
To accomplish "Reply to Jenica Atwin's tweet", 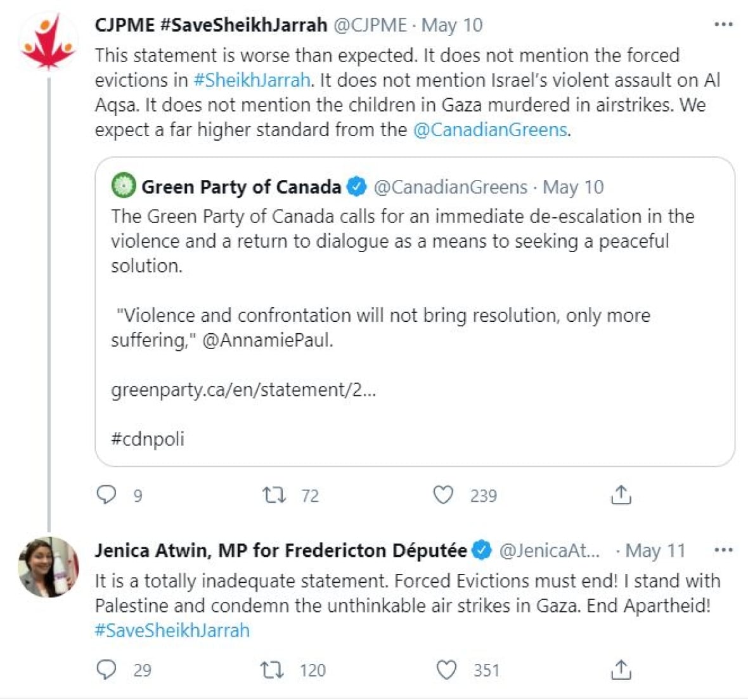I will click(106, 670).
